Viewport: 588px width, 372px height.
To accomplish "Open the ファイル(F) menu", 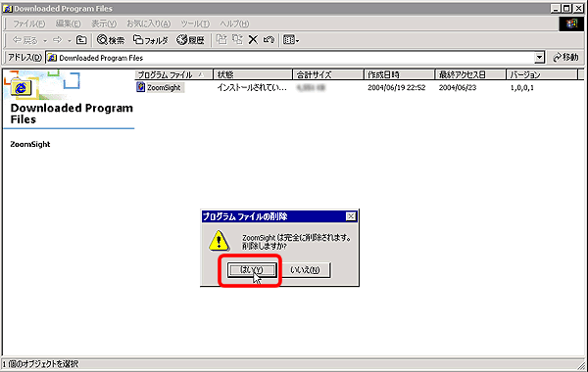I will (x=28, y=23).
